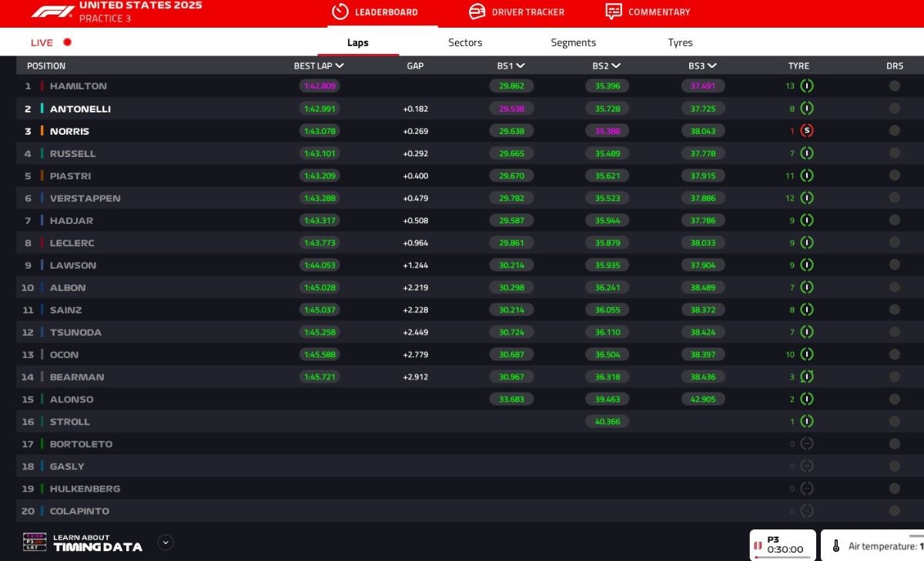Click Hamilton's best lap time 1:42.809
924x561 pixels.
pos(320,86)
